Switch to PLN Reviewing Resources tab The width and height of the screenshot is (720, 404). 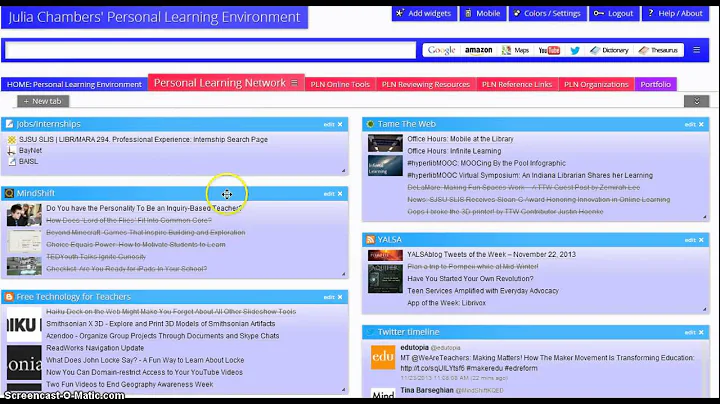click(x=426, y=84)
